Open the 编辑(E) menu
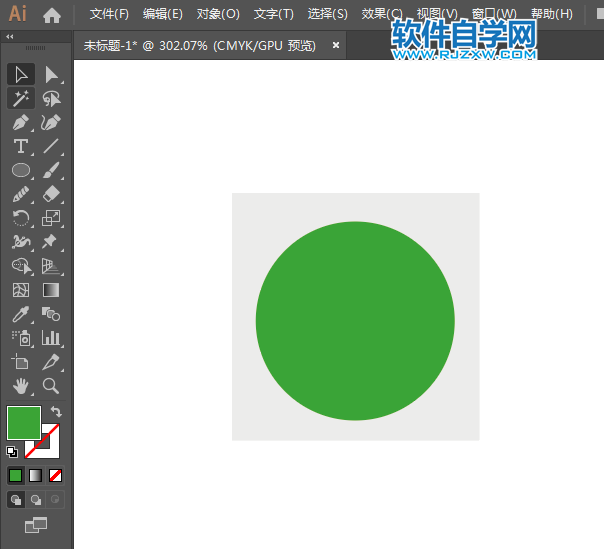This screenshot has width=604, height=549. (x=163, y=14)
